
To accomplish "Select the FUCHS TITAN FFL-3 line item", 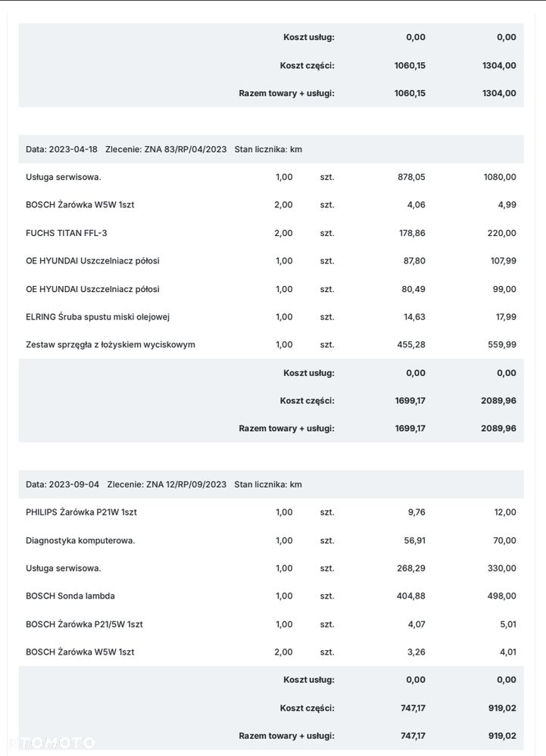I will coord(271,233).
